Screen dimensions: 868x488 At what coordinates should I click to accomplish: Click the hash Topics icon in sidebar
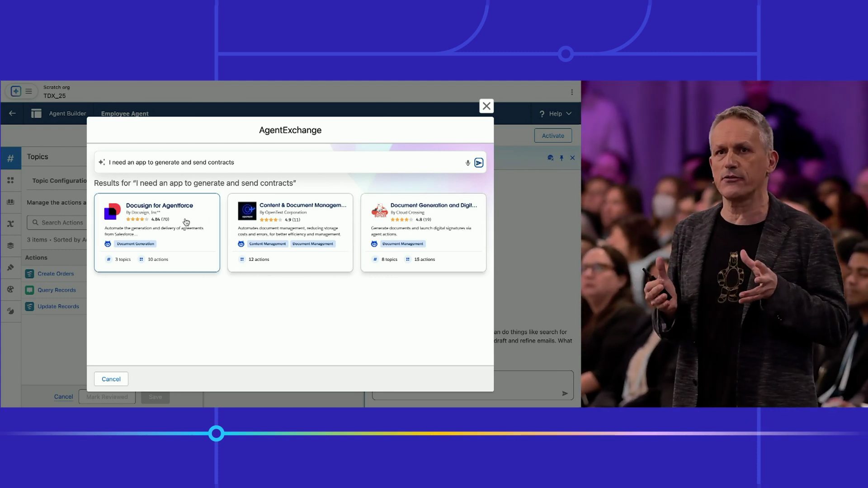10,159
